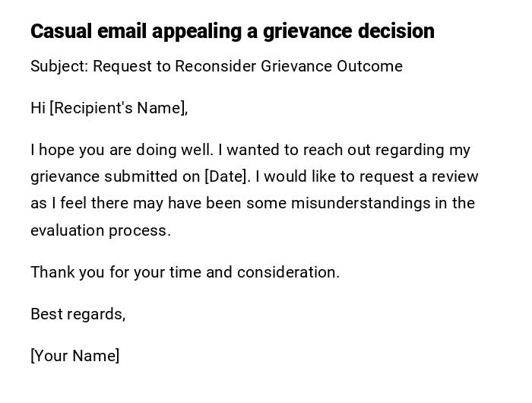Click the heading 'Casual email appealing a grievance decision'
This screenshot has width=532, height=403.
(x=232, y=31)
